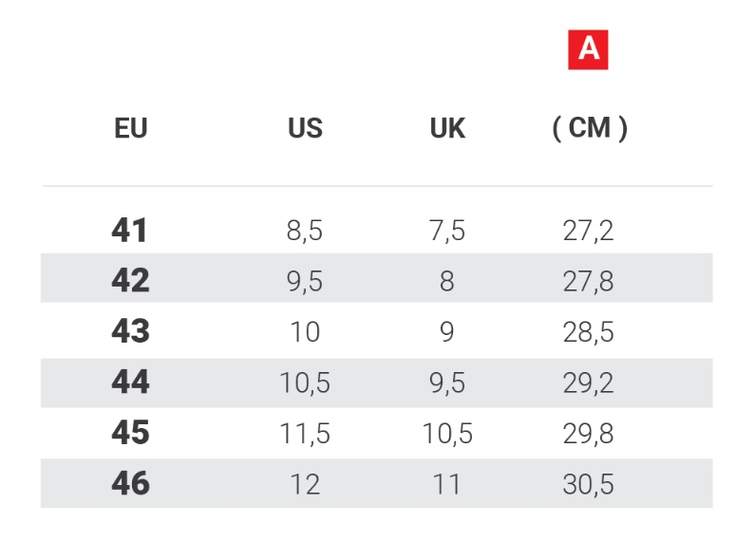The height and width of the screenshot is (560, 755).
Task: Click the 28,5 cm value
Action: 589,332
